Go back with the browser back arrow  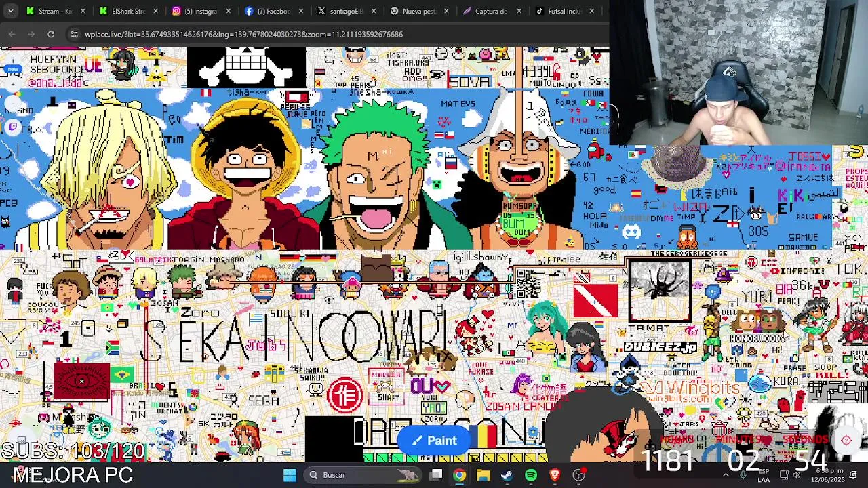point(12,34)
